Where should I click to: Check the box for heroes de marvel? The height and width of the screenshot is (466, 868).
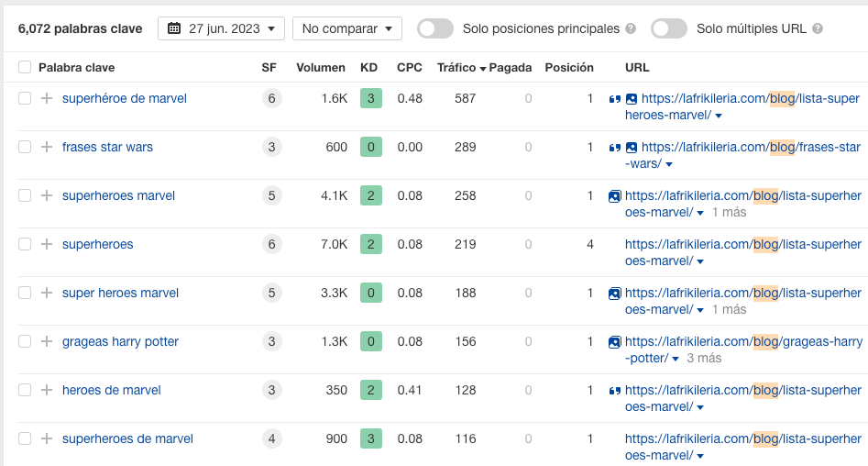coord(25,390)
